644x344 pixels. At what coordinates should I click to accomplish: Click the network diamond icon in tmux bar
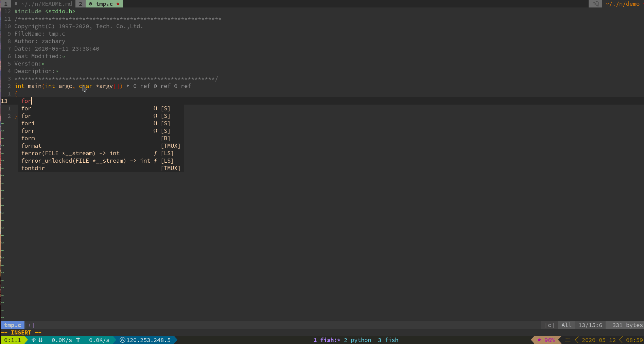34,340
